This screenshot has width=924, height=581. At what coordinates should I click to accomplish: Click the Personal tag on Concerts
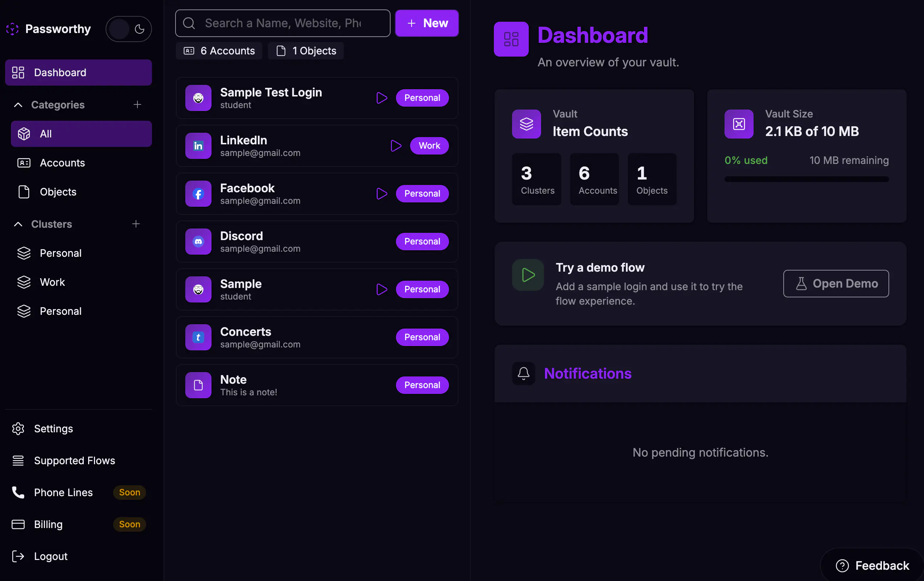click(422, 337)
